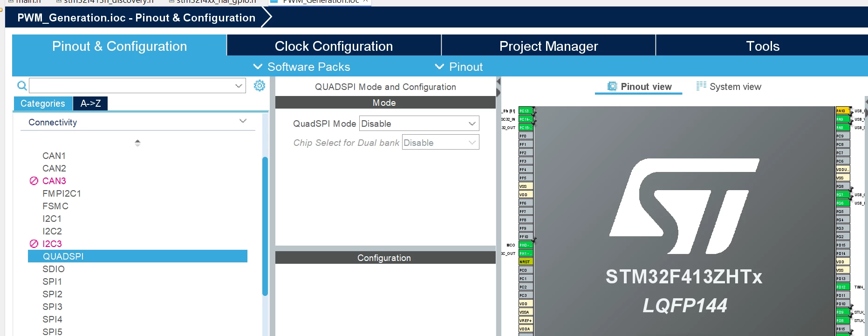Select SDIO peripheral
This screenshot has height=336, width=868.
coord(54,269)
